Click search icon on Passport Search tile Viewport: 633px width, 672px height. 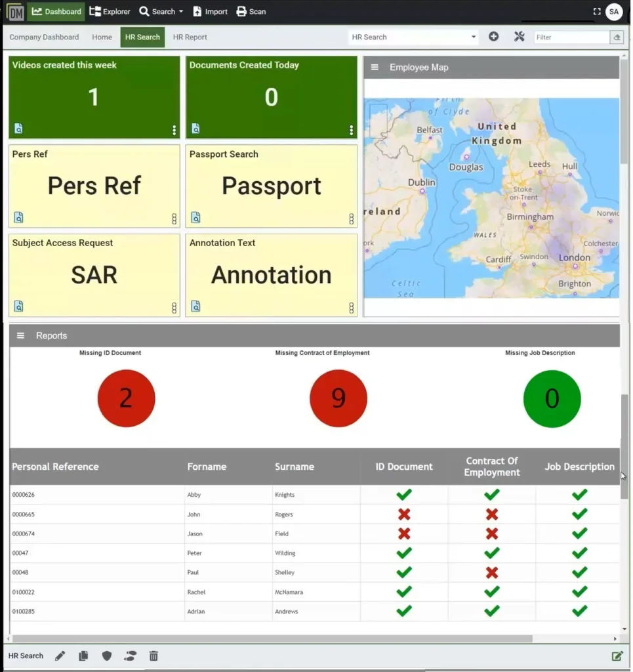[x=195, y=217]
